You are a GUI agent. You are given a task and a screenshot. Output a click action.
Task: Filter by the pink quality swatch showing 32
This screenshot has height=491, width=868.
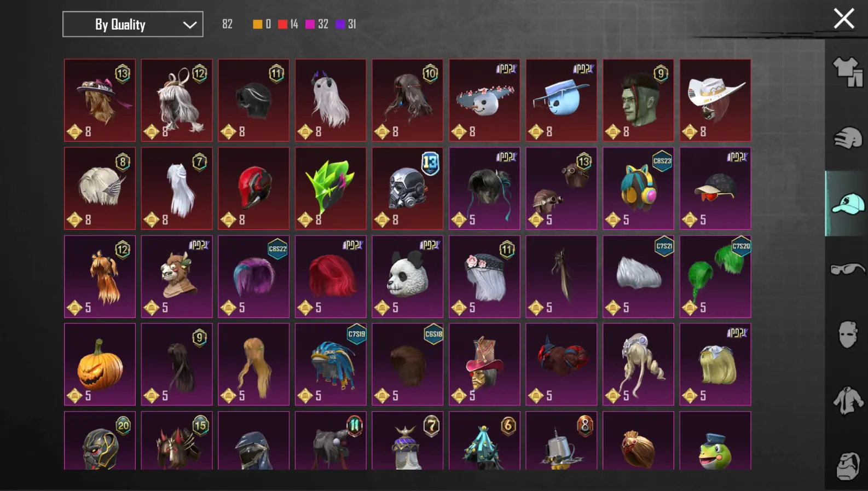point(310,24)
